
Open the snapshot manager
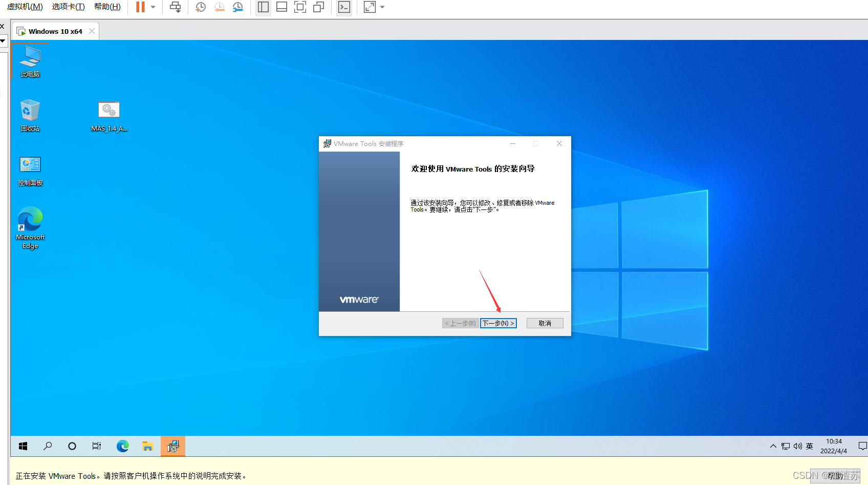tap(238, 7)
